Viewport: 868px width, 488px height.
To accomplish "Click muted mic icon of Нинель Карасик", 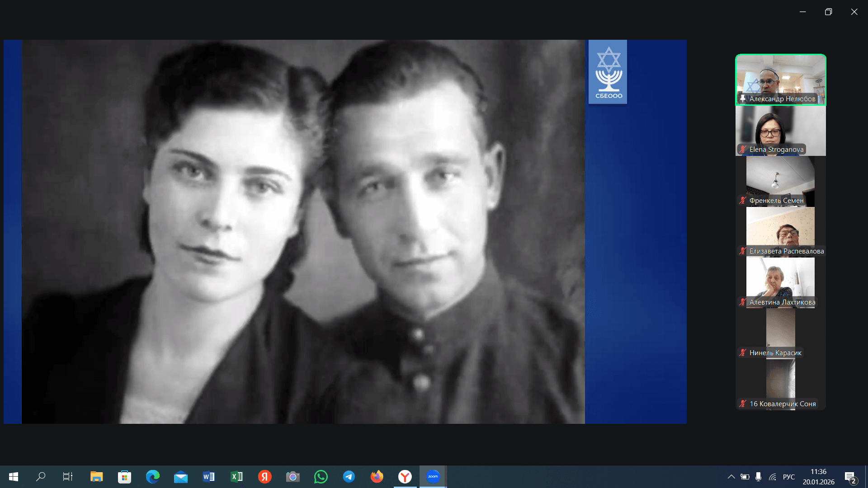I will click(743, 353).
